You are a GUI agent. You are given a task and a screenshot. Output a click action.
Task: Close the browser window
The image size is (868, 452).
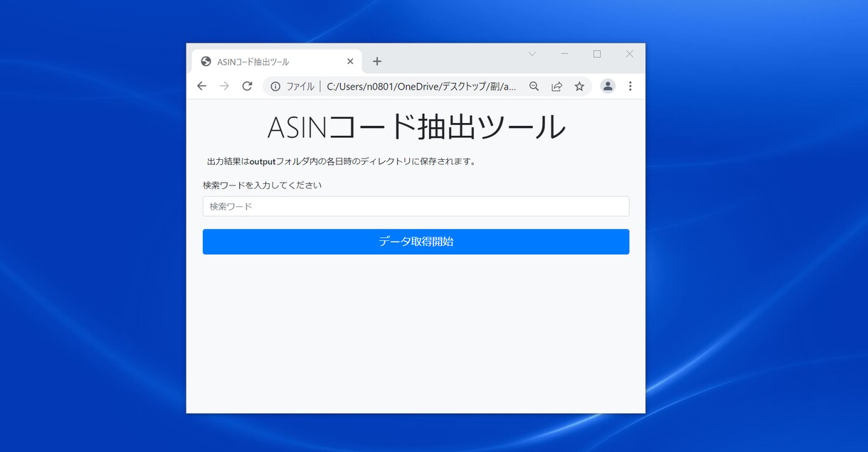pyautogui.click(x=629, y=54)
